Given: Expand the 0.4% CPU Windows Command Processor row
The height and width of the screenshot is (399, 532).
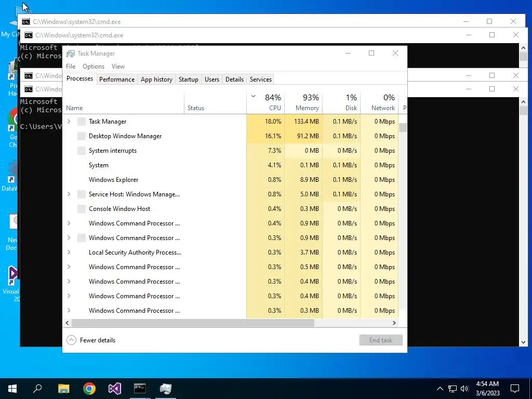Looking at the screenshot, I should (69, 223).
